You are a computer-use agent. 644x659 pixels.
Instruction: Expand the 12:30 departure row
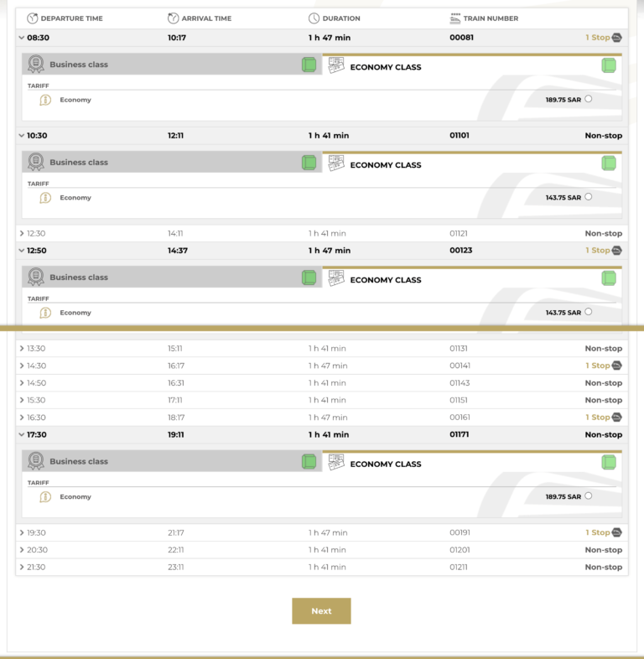[22, 234]
